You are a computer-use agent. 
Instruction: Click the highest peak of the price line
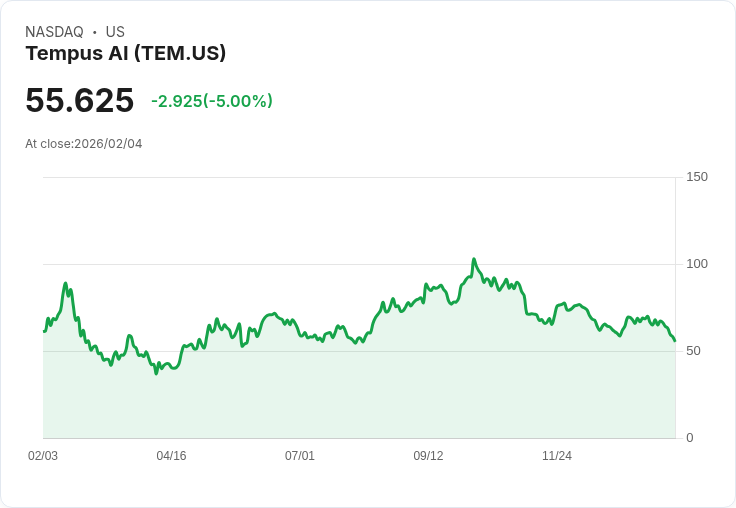click(474, 259)
